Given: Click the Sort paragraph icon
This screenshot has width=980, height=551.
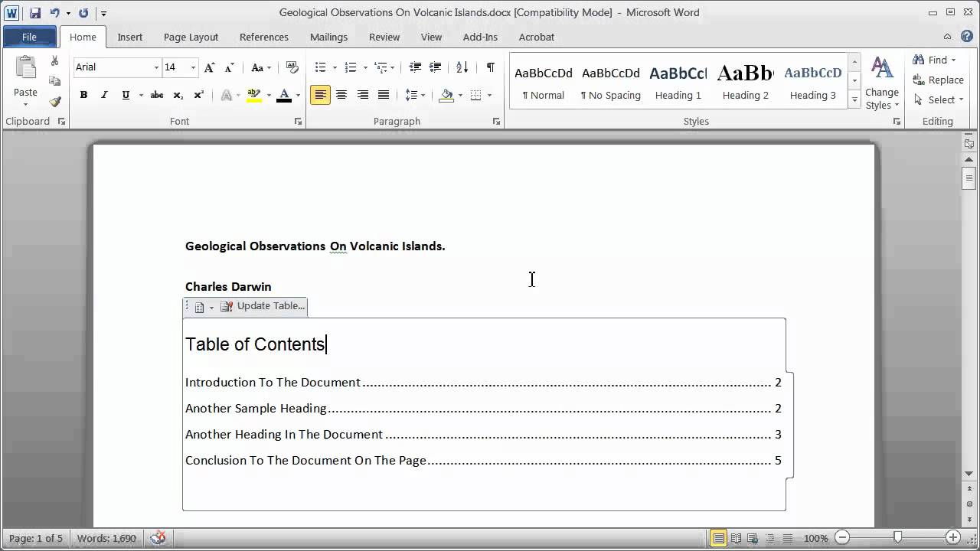Looking at the screenshot, I should [462, 67].
